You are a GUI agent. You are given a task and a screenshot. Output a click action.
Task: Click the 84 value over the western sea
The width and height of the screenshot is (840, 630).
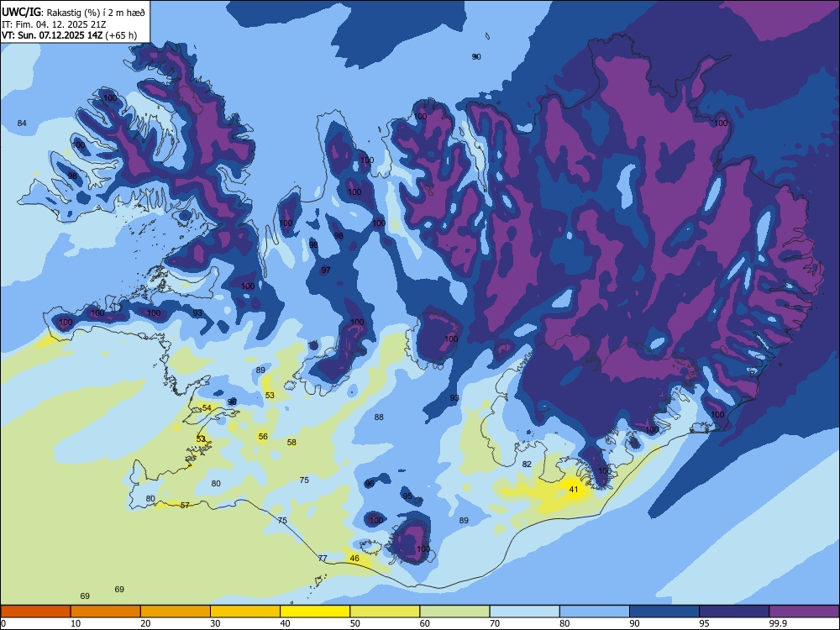[x=22, y=123]
